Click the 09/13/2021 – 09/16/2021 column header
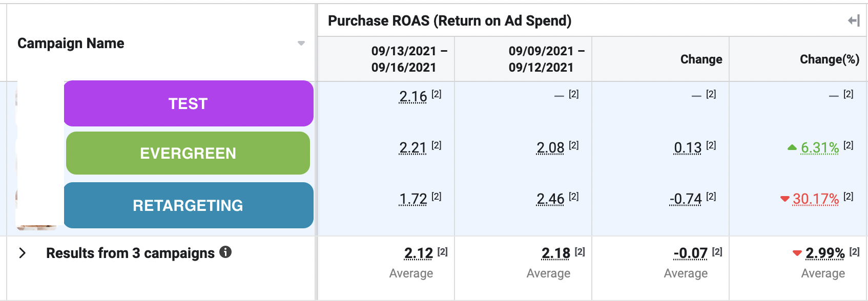The image size is (868, 301). (403, 59)
